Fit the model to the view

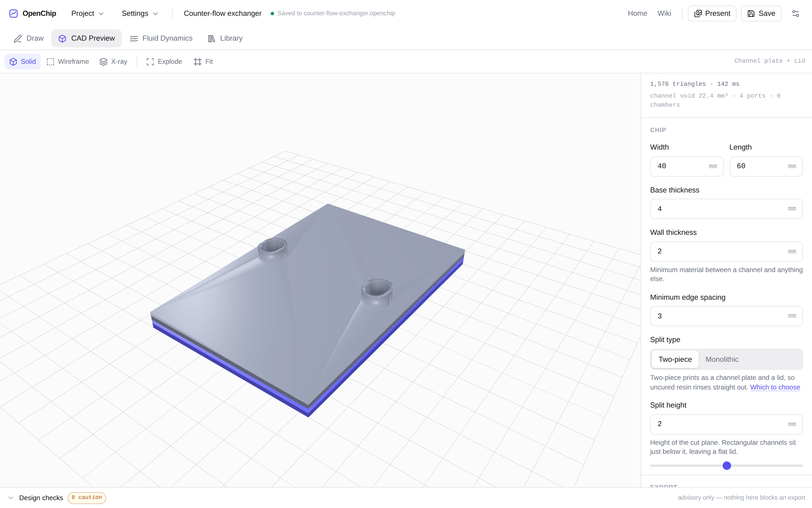pyautogui.click(x=203, y=62)
